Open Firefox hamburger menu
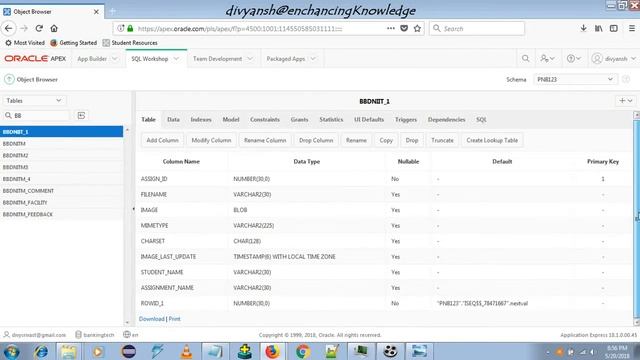Viewport: 640px width, 360px height. point(631,28)
